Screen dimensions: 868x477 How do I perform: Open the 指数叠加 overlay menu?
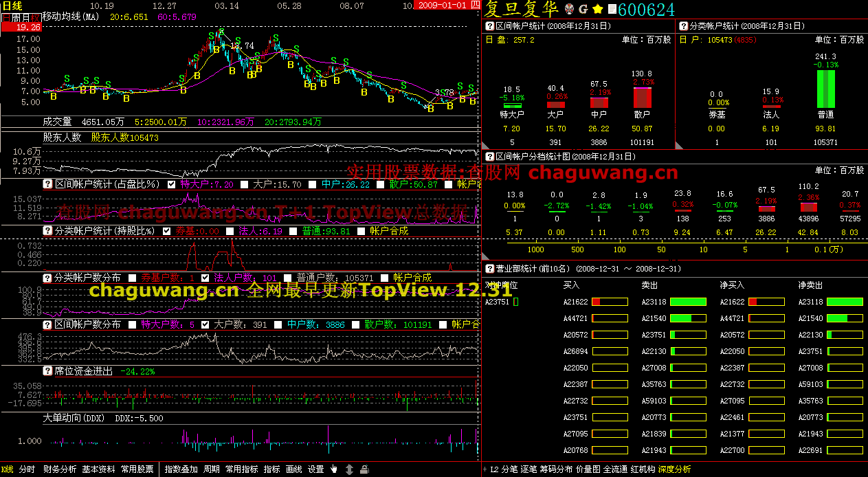pos(181,469)
